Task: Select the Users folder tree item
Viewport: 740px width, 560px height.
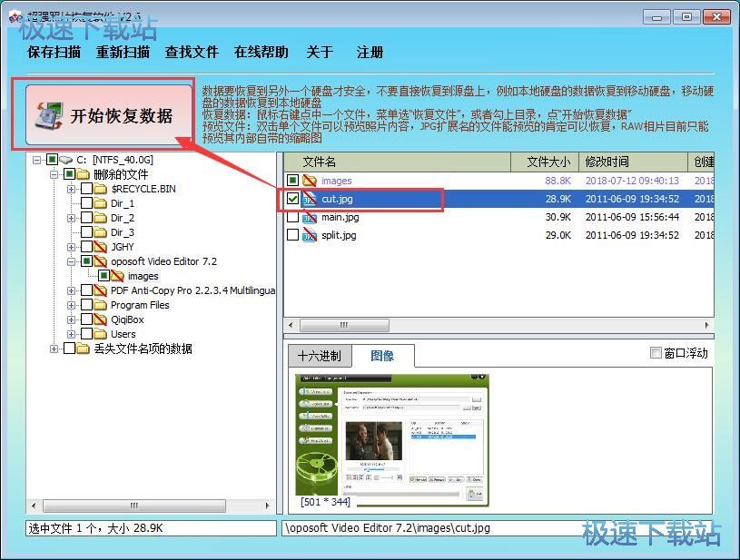Action: pyautogui.click(x=123, y=334)
